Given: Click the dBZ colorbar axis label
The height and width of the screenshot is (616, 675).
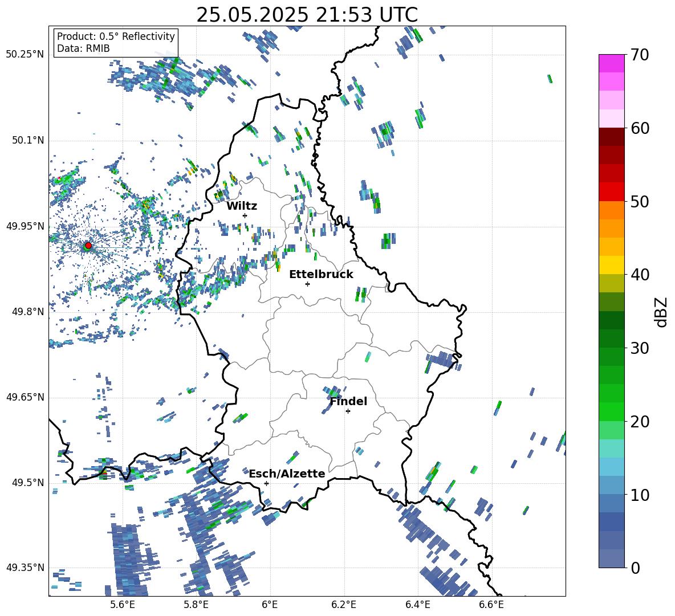Looking at the screenshot, I should (661, 312).
